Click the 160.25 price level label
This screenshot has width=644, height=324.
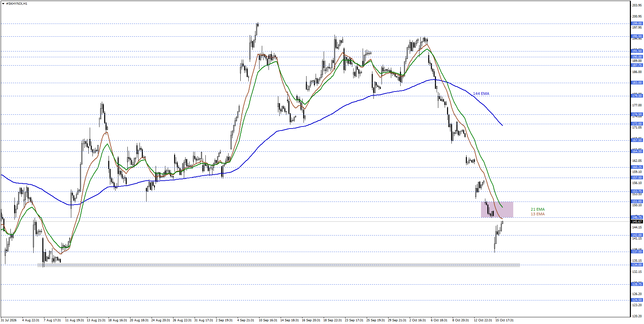637,167
